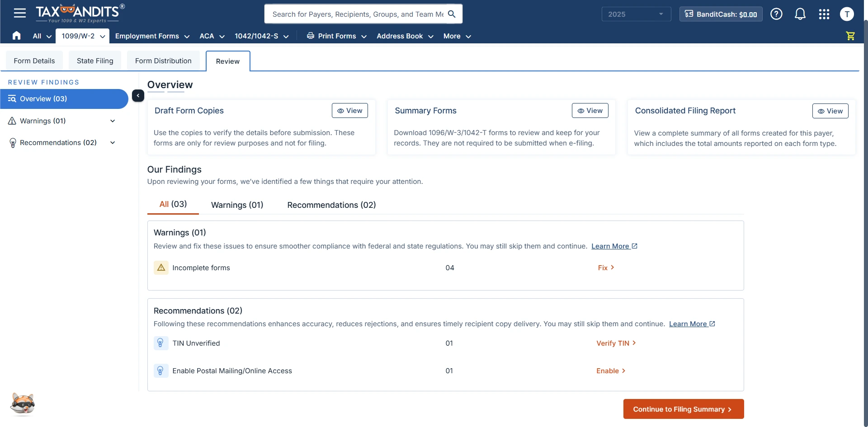Image resolution: width=868 pixels, height=427 pixels.
Task: Click the search magnifier icon
Action: (x=451, y=14)
